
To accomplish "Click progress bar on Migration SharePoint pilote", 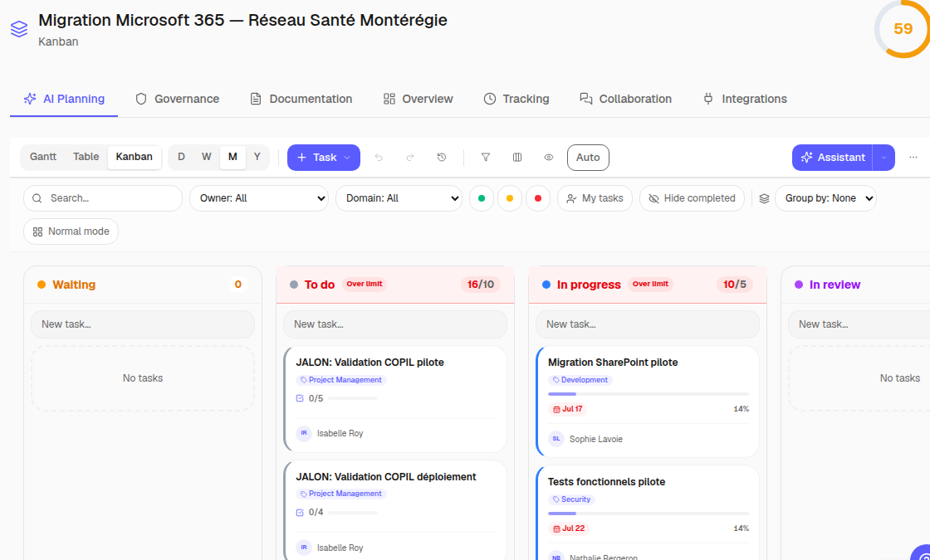I will pyautogui.click(x=649, y=394).
